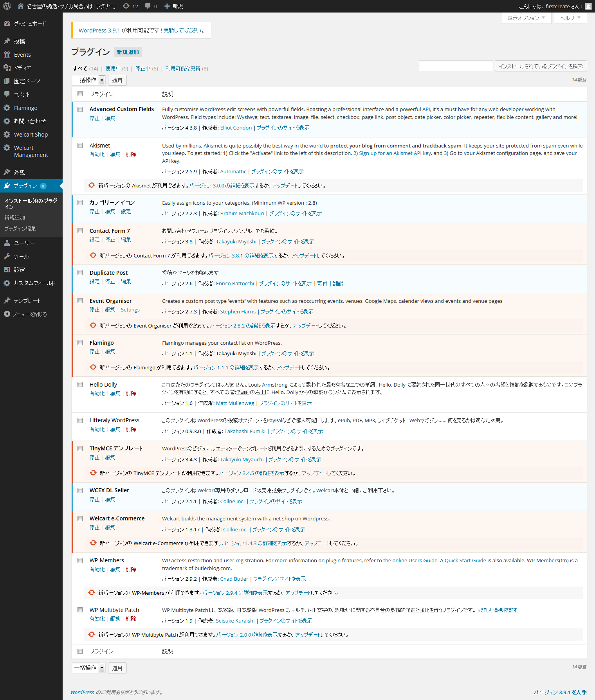Open the Welcart Management gear icon
Image resolution: width=595 pixels, height=700 pixels.
coord(7,148)
